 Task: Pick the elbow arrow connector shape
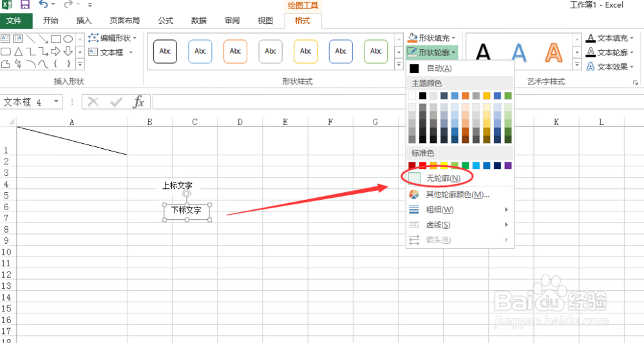coord(43,52)
